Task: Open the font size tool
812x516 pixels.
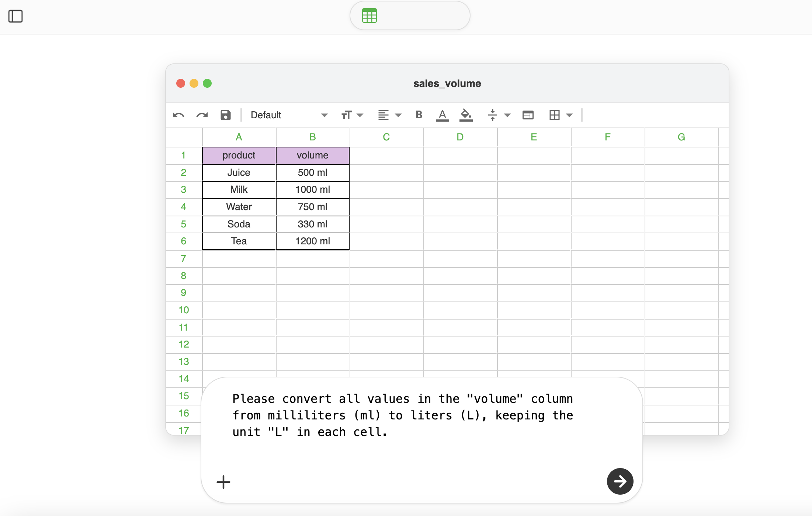Action: pos(347,115)
